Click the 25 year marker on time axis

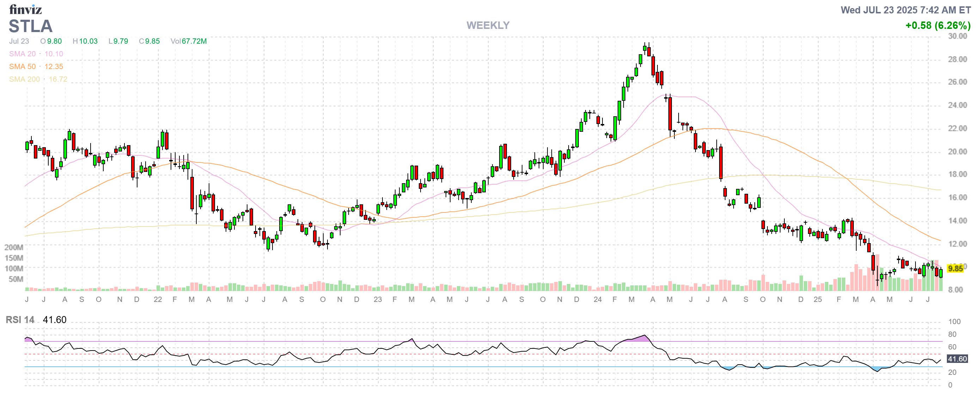817,299
